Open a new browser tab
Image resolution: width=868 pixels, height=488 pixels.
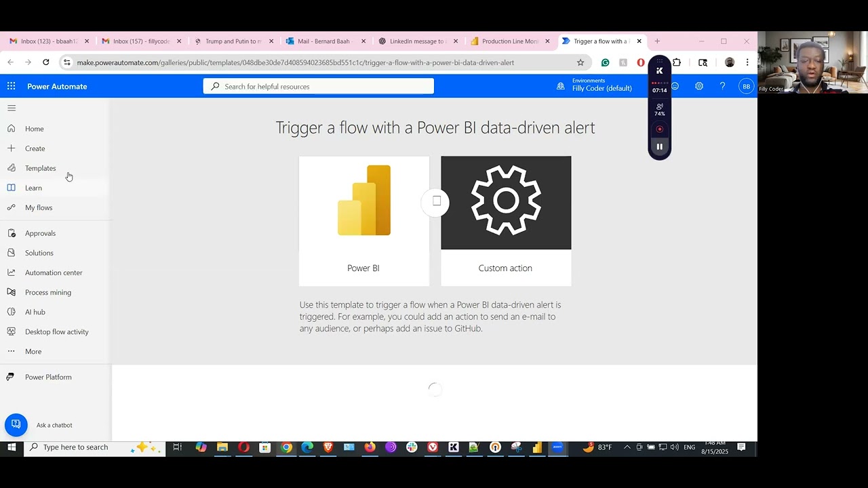pos(657,41)
